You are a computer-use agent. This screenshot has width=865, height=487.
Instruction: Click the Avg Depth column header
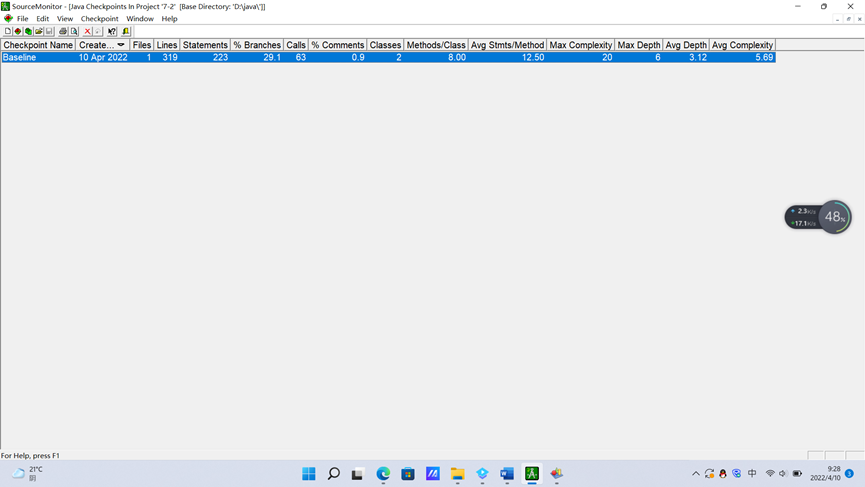click(686, 45)
